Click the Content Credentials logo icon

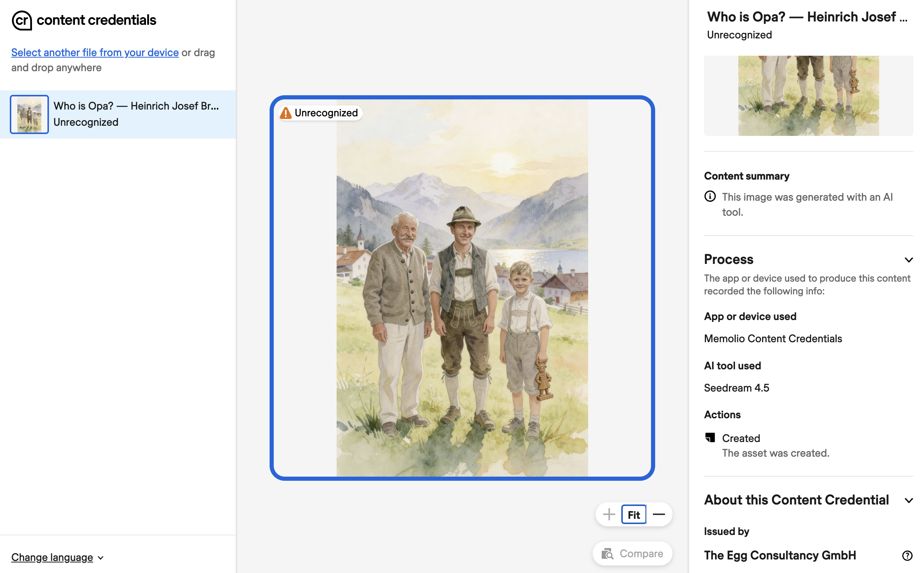21,20
